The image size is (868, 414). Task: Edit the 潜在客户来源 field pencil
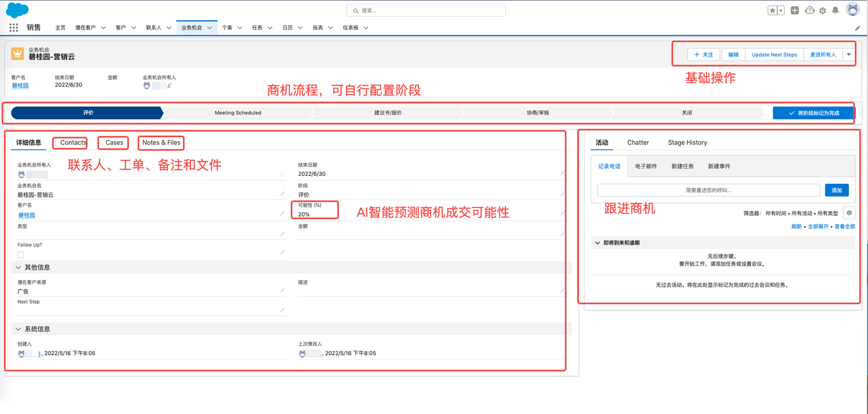(282, 291)
